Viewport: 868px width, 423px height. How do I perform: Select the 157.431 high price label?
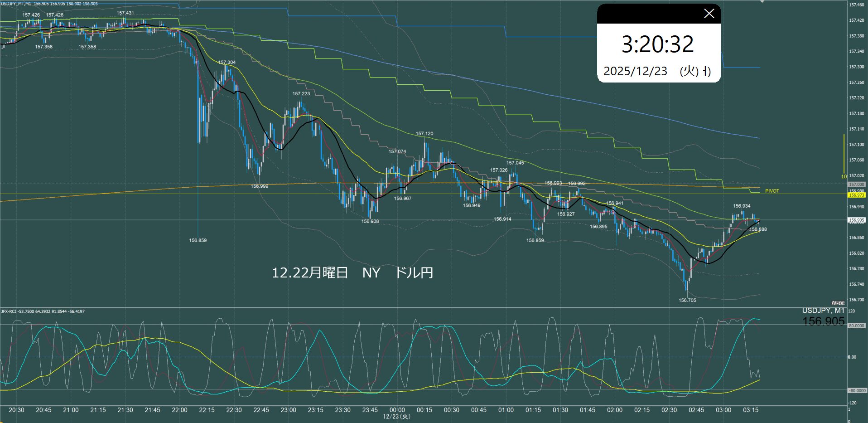point(125,13)
